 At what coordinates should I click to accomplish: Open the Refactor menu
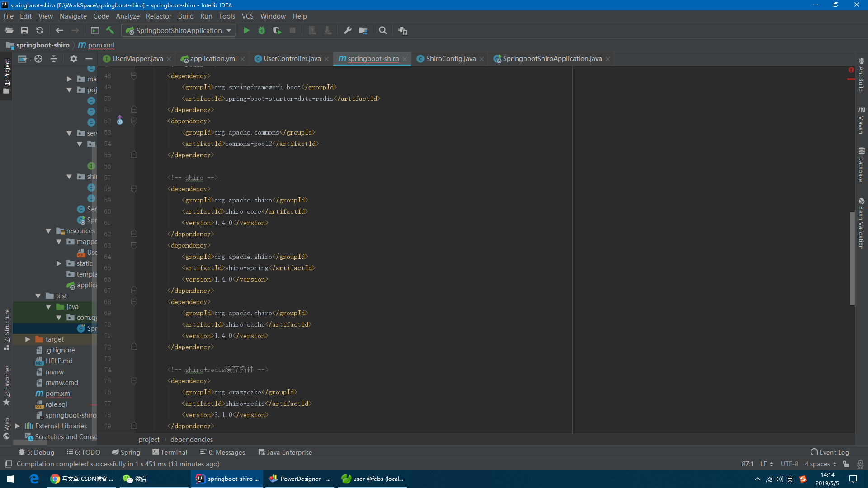(x=158, y=16)
